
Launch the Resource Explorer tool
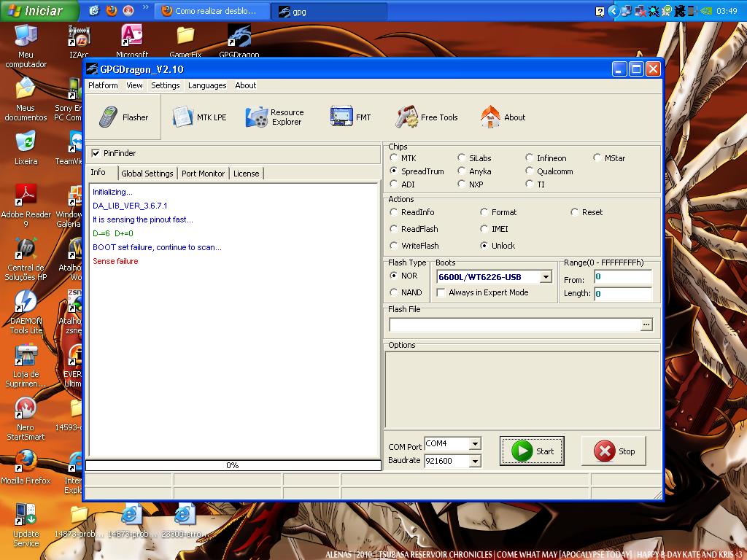(274, 117)
